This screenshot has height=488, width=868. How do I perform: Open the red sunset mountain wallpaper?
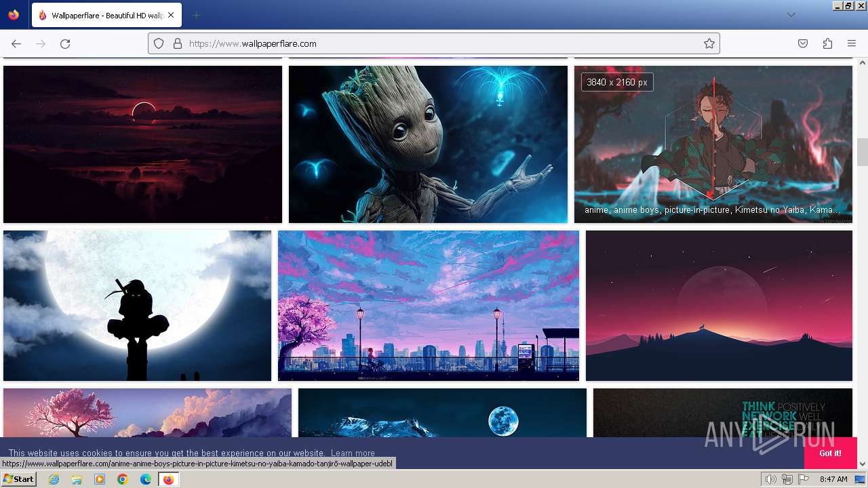coord(719,306)
